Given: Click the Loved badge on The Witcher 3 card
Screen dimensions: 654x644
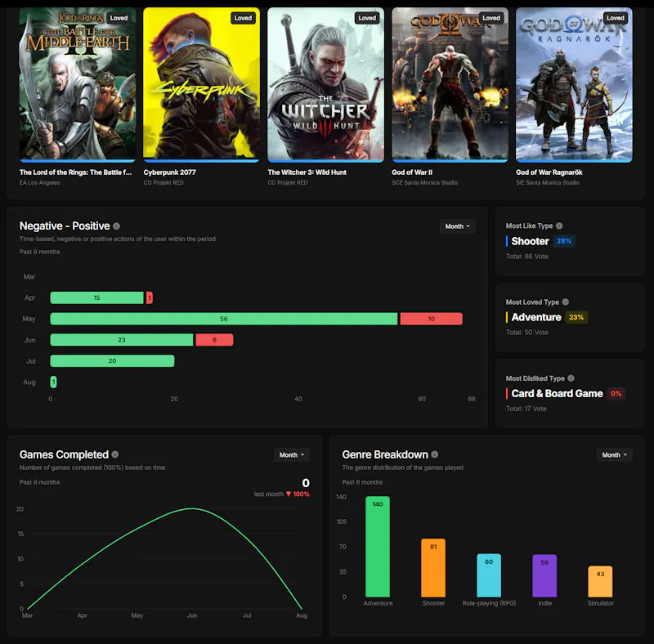Looking at the screenshot, I should pos(367,18).
